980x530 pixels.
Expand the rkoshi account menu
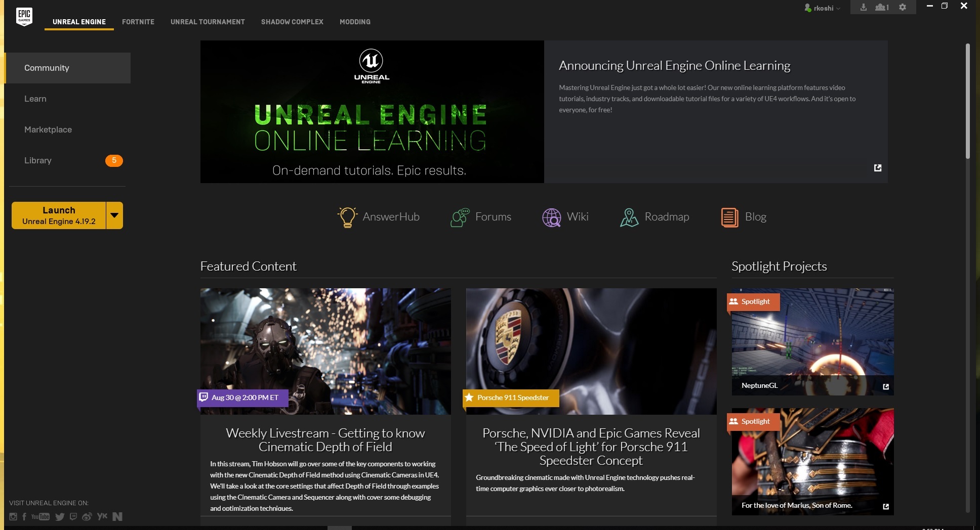pos(823,8)
